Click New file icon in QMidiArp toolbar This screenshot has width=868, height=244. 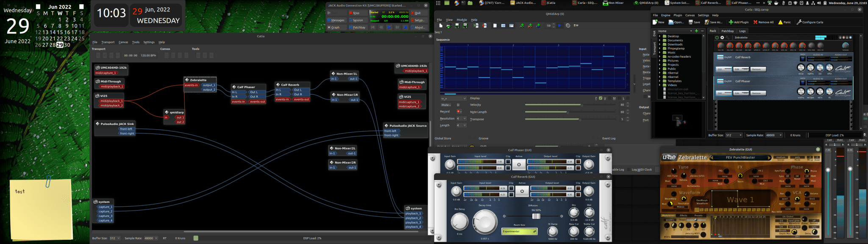tap(441, 25)
